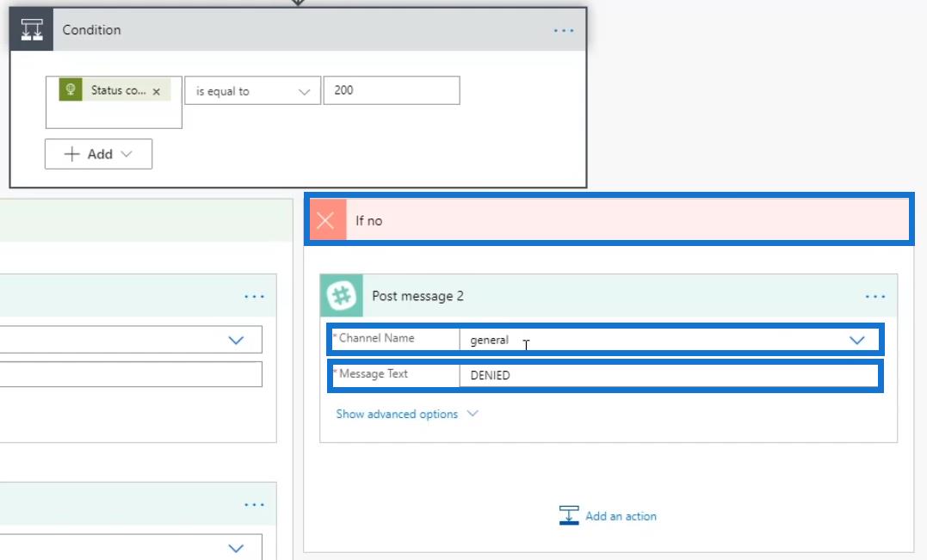Screen dimensions: 927x560
Task: Click the Condition control icon
Action: 31,29
